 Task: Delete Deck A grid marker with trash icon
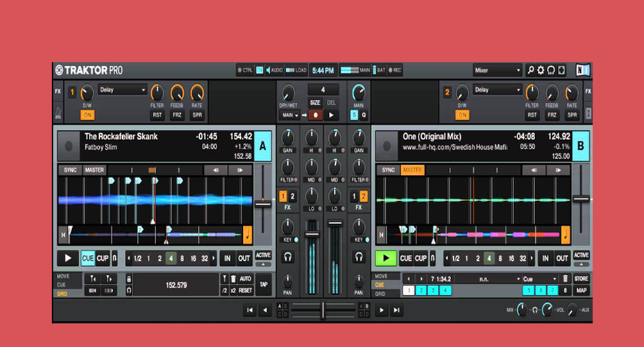pos(233,279)
